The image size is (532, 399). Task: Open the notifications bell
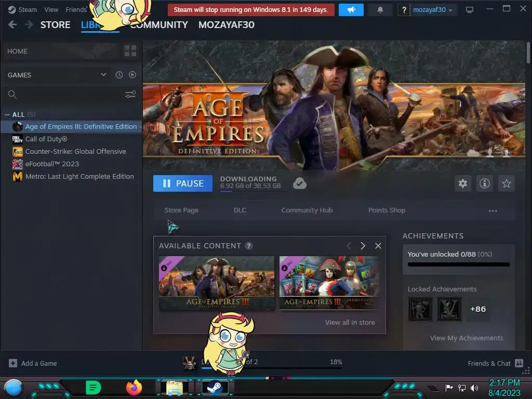coord(380,9)
